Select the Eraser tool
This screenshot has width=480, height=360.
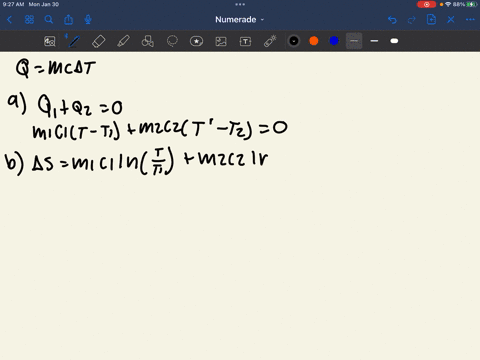[98, 41]
